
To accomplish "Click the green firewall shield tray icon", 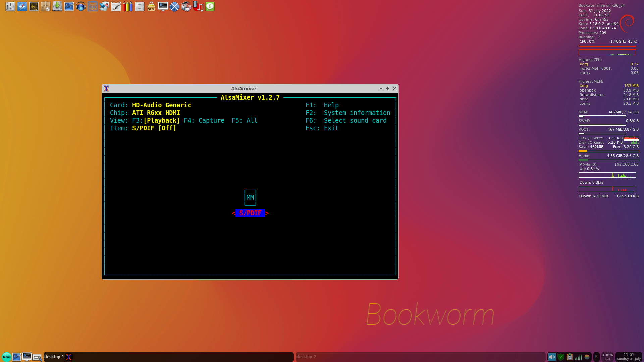I will 560,357.
